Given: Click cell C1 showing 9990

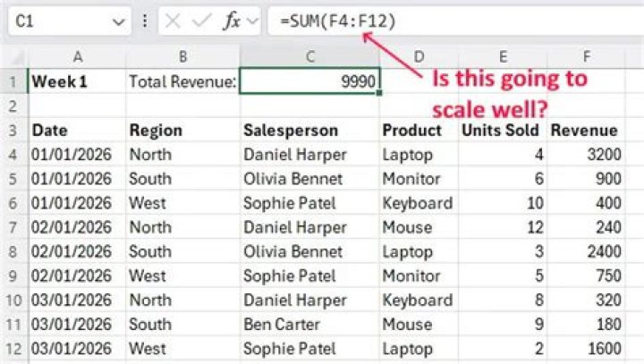Looking at the screenshot, I should click(x=310, y=81).
